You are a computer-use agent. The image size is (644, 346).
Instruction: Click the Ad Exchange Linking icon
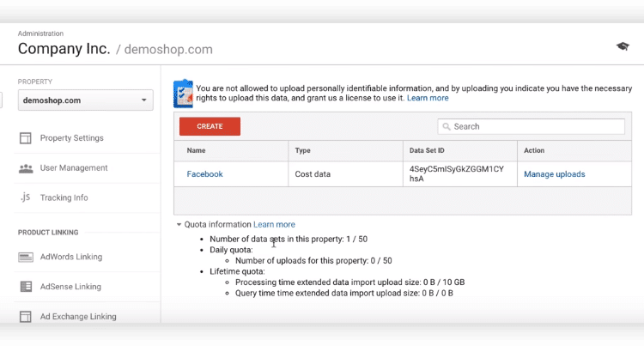coord(26,317)
